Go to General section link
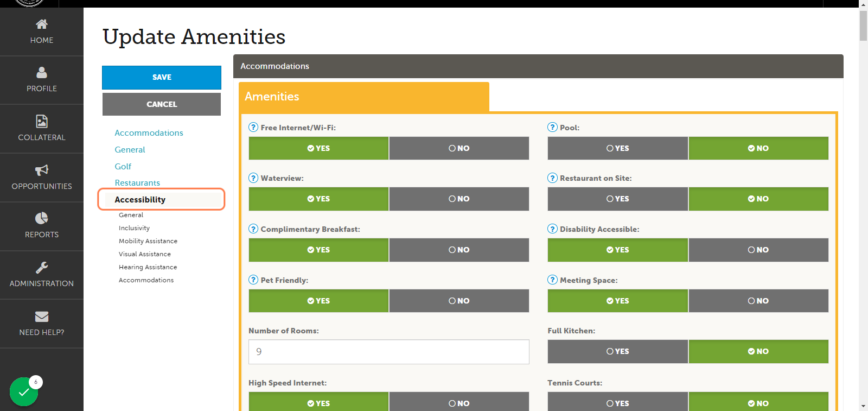 pos(130,150)
